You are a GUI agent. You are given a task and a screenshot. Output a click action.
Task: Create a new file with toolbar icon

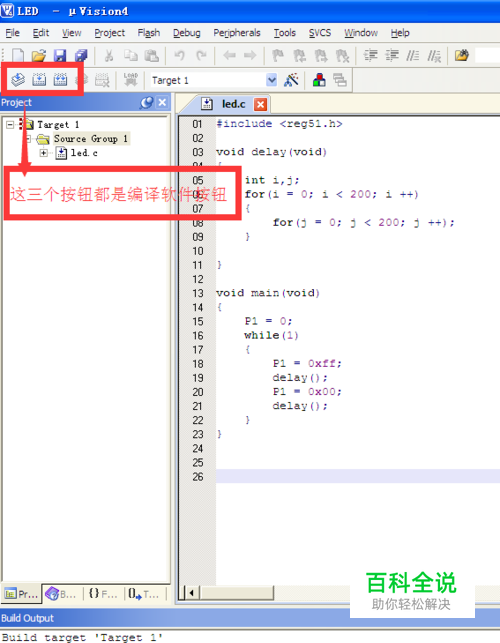(x=18, y=55)
